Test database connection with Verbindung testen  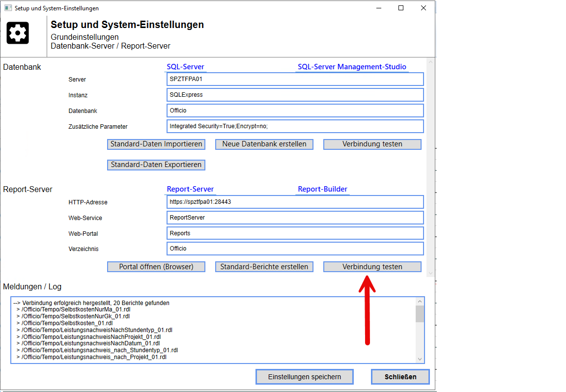point(372,144)
